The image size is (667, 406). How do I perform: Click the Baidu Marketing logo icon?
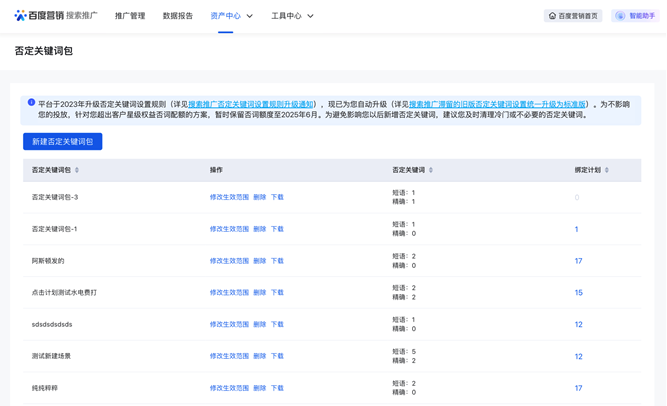(20, 16)
